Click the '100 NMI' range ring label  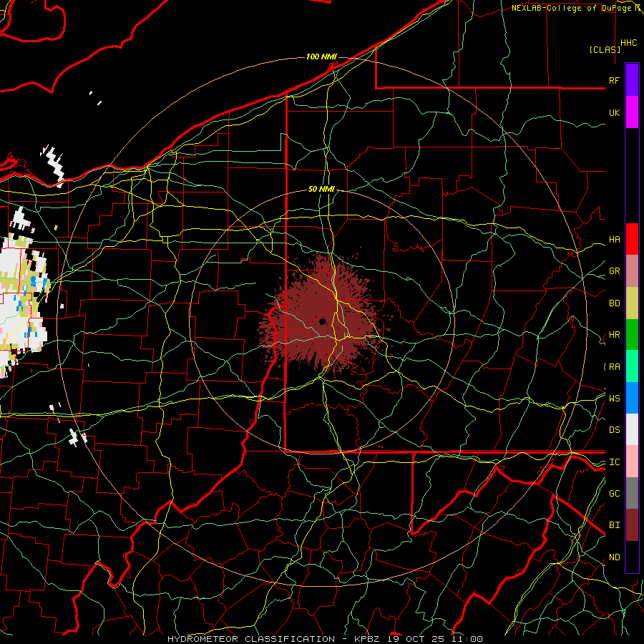tap(321, 57)
